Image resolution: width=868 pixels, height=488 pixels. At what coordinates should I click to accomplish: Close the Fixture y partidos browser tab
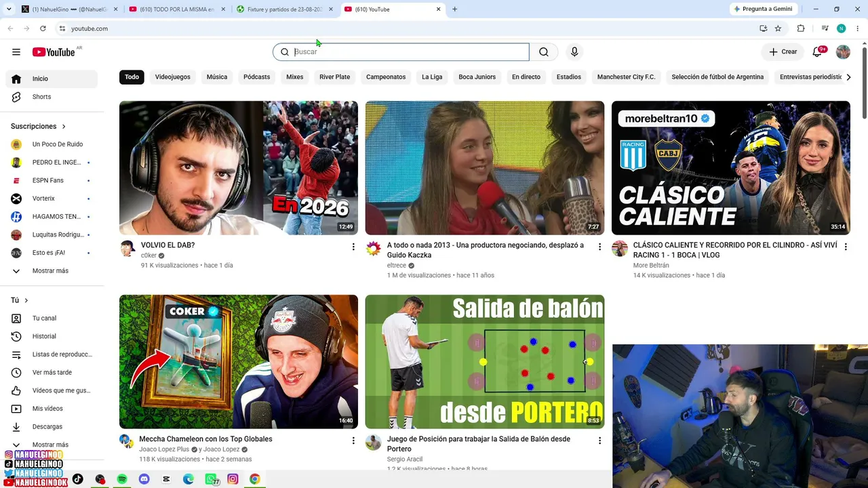pos(331,9)
